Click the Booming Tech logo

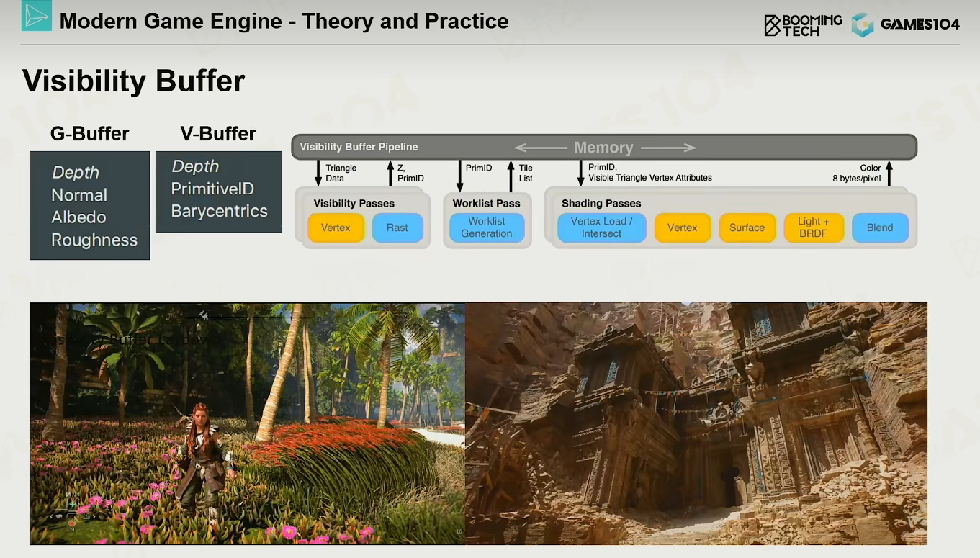pos(802,24)
